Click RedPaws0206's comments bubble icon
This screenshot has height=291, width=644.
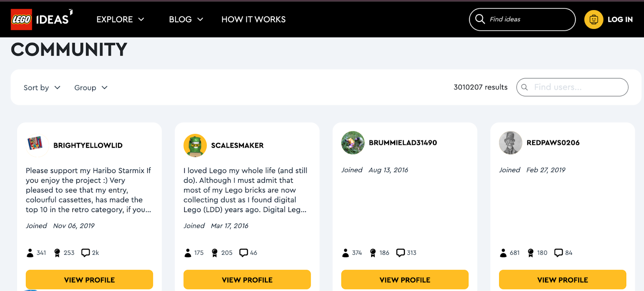coord(558,253)
